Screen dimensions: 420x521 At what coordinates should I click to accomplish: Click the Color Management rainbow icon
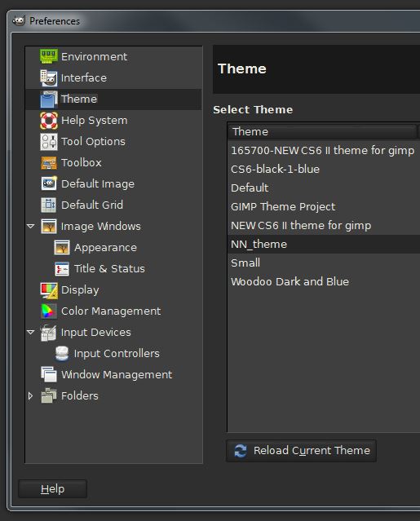pyautogui.click(x=48, y=311)
